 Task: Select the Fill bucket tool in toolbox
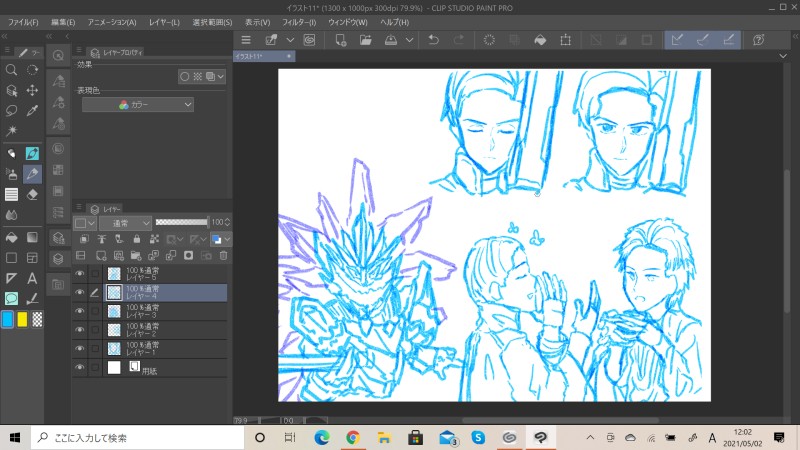click(x=11, y=237)
